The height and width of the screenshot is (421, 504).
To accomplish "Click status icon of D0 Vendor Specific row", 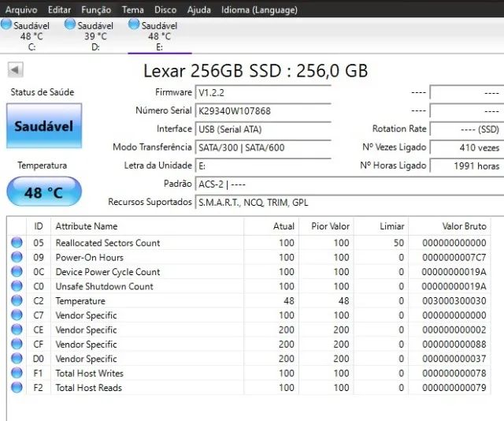I will click(x=17, y=358).
